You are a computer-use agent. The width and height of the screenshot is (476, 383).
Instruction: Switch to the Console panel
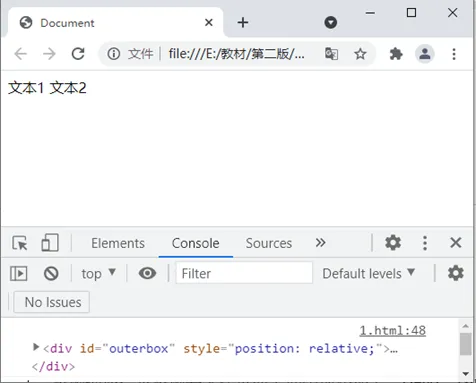pos(196,243)
